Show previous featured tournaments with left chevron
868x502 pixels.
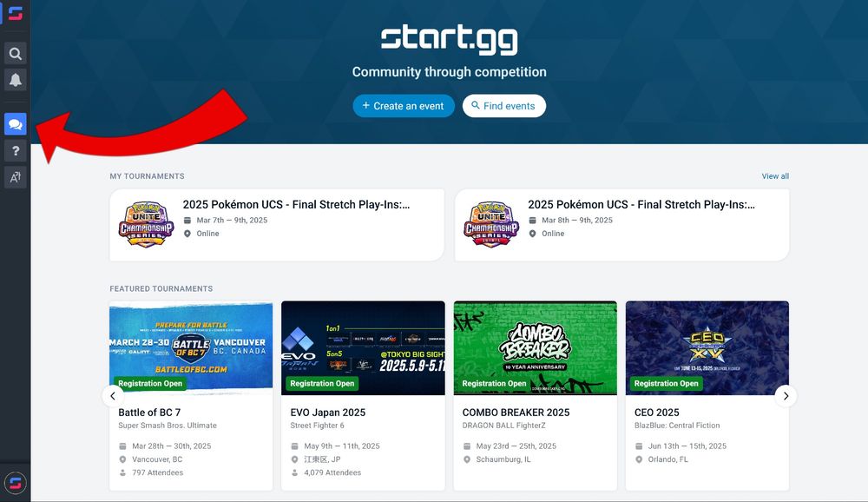tap(113, 396)
